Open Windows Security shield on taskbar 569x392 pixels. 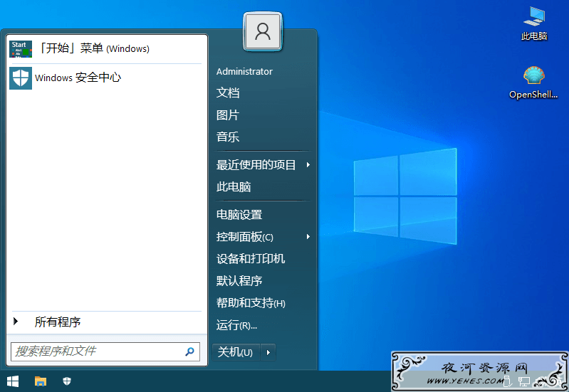tap(67, 381)
